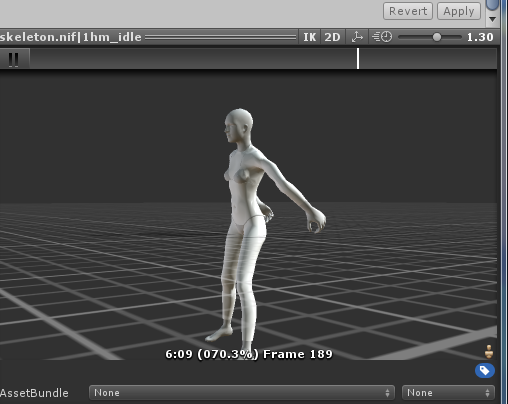Toggle the pivot and mass center icon
The width and height of the screenshot is (508, 404).
357,37
